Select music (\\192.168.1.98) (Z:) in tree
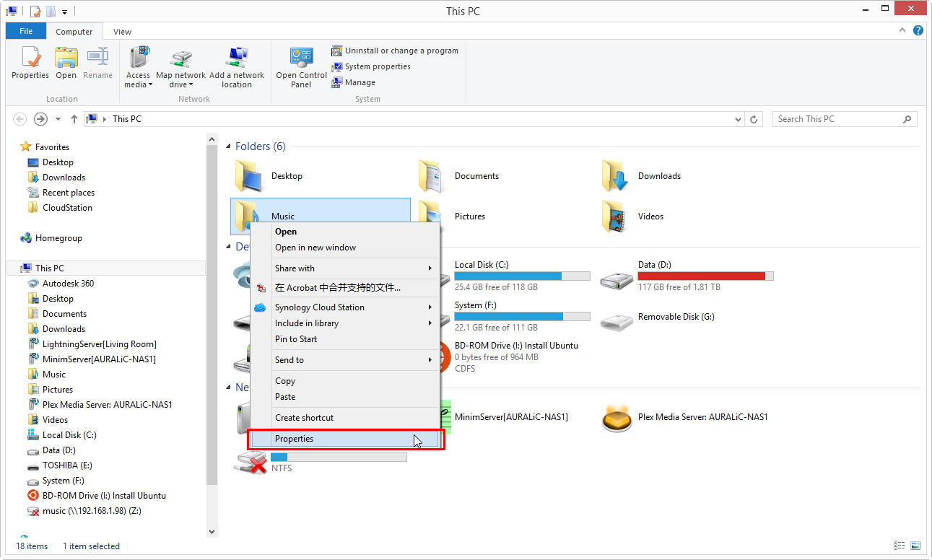 (x=92, y=511)
